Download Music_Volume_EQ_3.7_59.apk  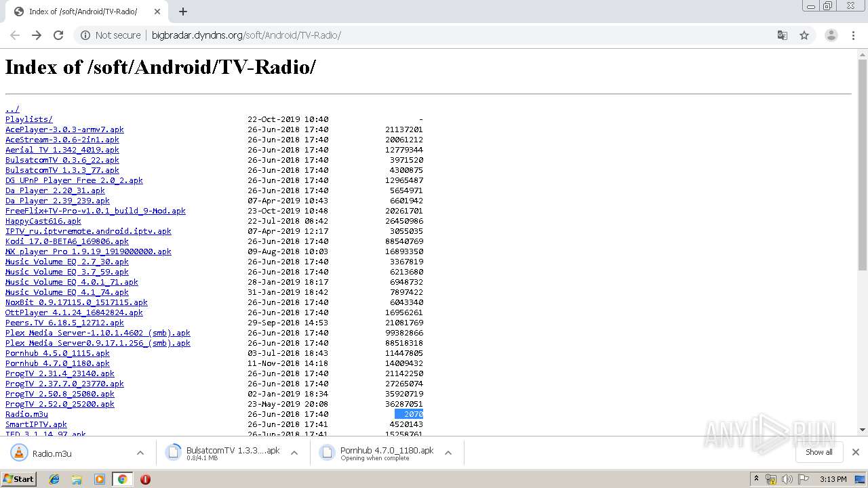tap(67, 272)
